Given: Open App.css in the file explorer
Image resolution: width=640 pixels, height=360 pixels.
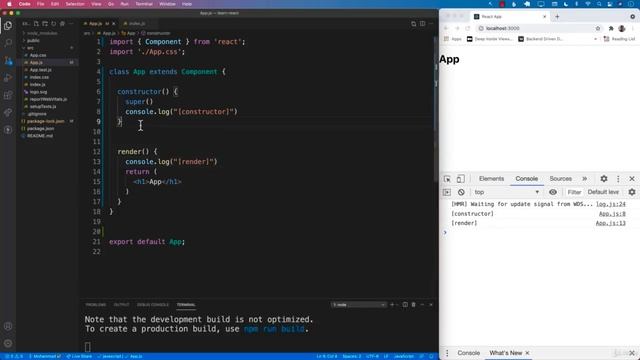Looking at the screenshot, I should (x=38, y=55).
